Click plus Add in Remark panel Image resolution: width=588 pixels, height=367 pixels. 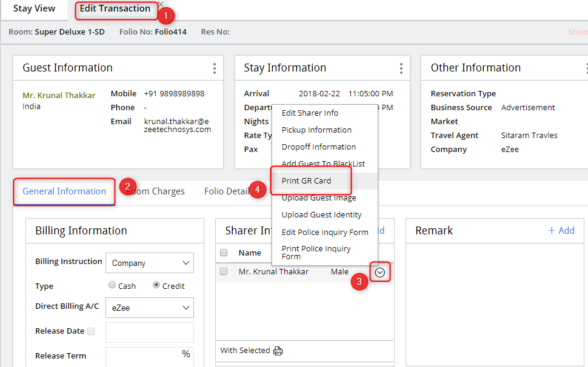coord(561,231)
